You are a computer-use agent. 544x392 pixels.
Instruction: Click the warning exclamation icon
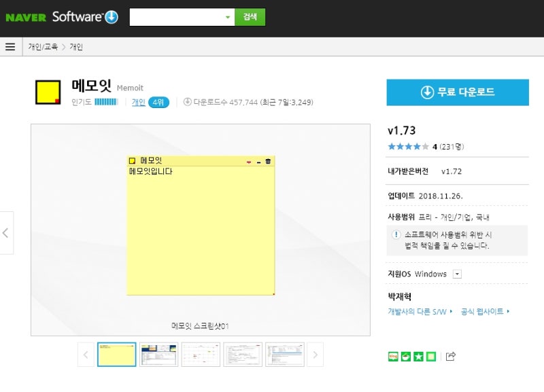click(x=396, y=234)
